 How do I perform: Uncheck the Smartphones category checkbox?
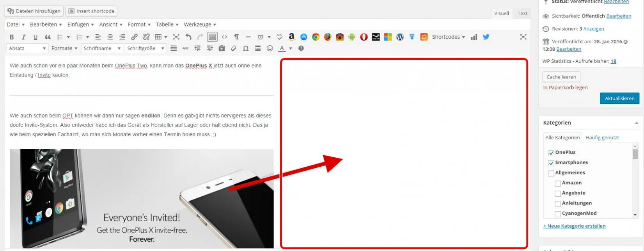pyautogui.click(x=551, y=163)
